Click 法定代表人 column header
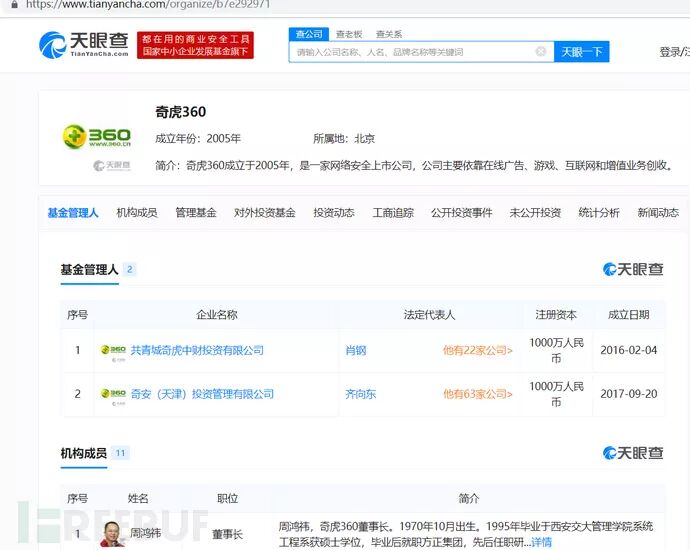This screenshot has height=550, width=690. click(x=429, y=315)
